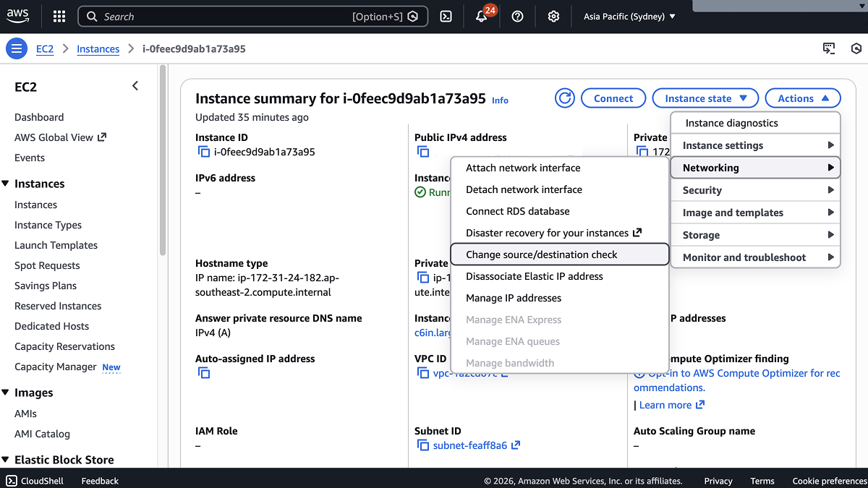
Task: Collapse the navigation sidebar via hamburger icon
Action: 16,48
